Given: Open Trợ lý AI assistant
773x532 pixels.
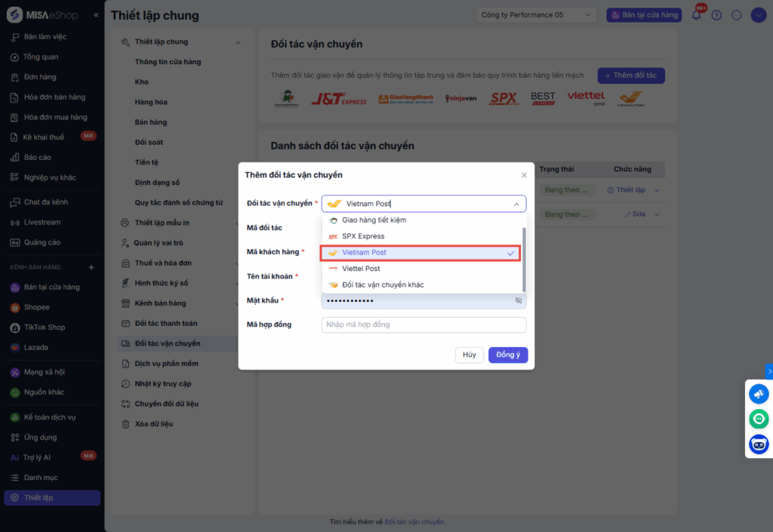Looking at the screenshot, I should tap(37, 457).
